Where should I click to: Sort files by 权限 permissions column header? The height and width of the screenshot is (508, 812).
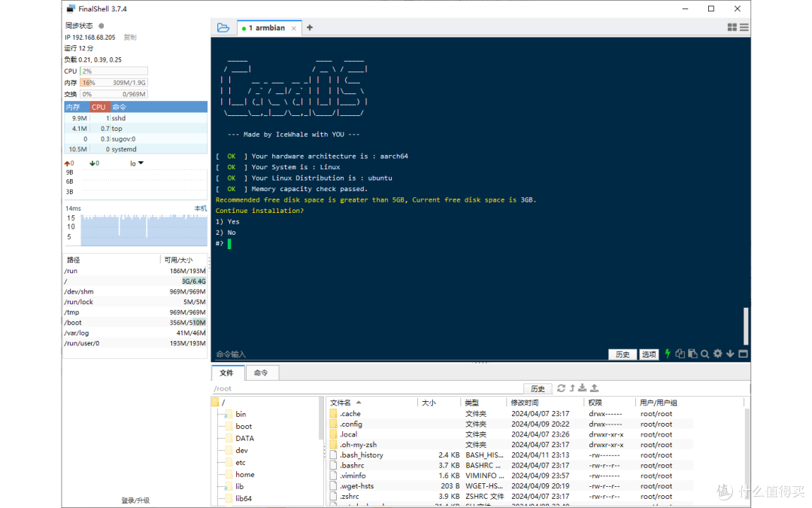point(609,403)
